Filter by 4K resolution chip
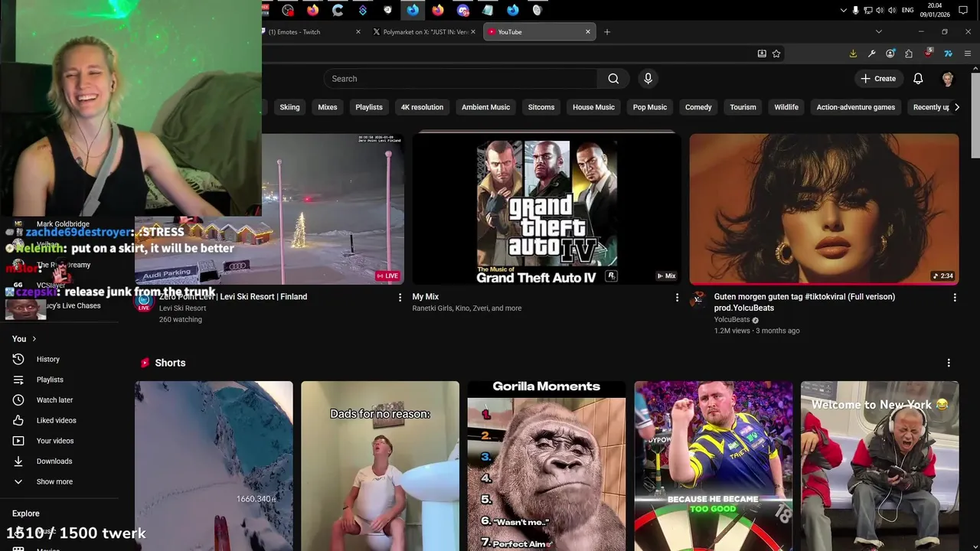Viewport: 980px width, 551px height. [422, 107]
